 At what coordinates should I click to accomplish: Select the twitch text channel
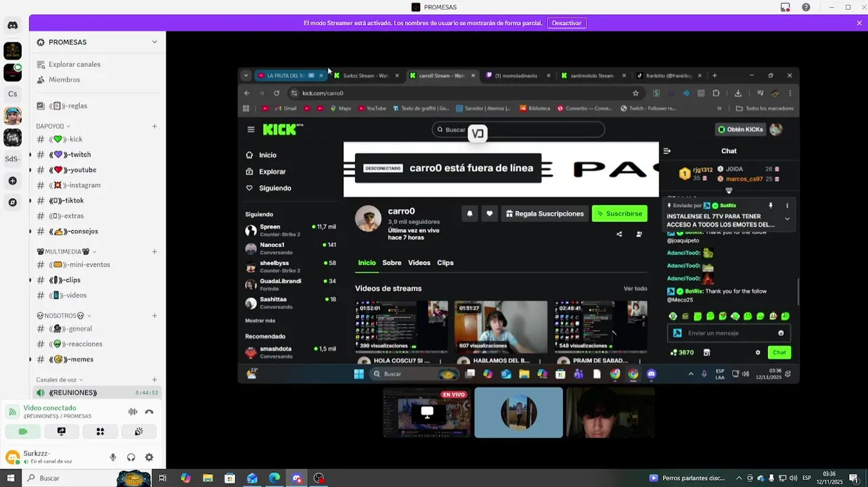click(x=97, y=154)
